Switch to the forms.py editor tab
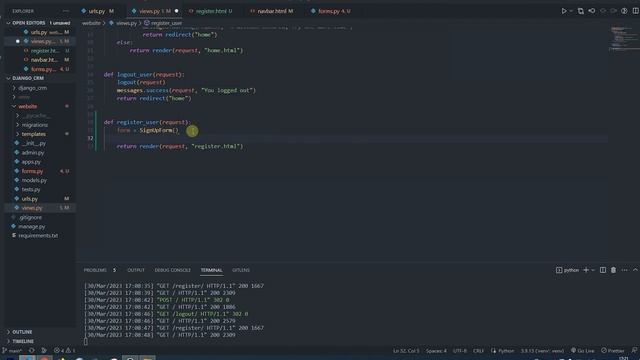The width and height of the screenshot is (640, 360). (331, 11)
